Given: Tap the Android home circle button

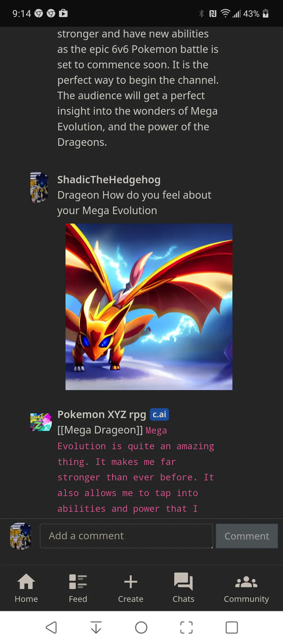Looking at the screenshot, I should (141, 628).
